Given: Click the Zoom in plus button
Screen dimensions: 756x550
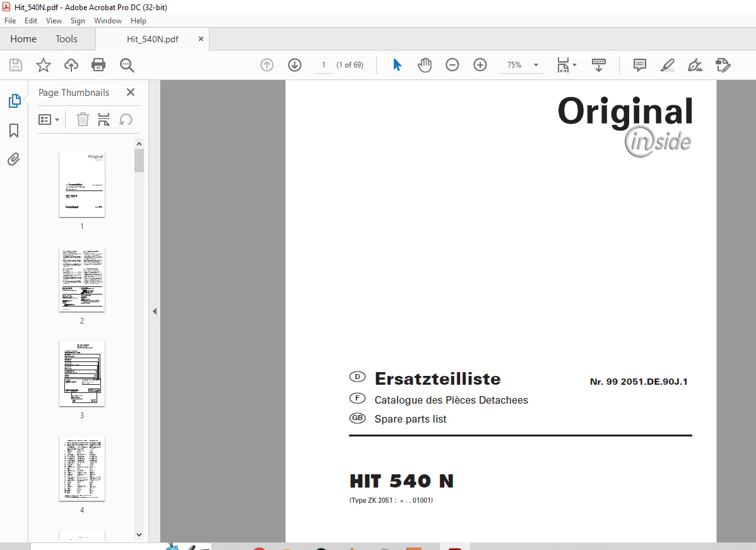Looking at the screenshot, I should [480, 64].
